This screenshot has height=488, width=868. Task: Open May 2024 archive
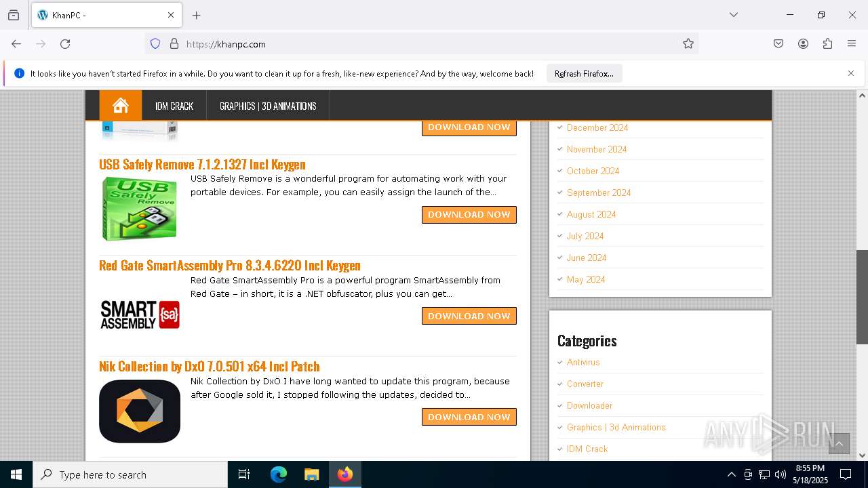coord(586,279)
